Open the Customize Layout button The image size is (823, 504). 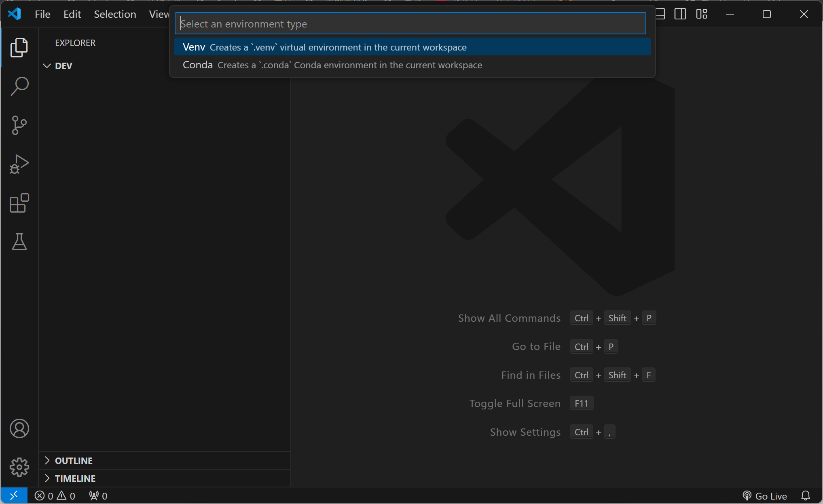(702, 14)
